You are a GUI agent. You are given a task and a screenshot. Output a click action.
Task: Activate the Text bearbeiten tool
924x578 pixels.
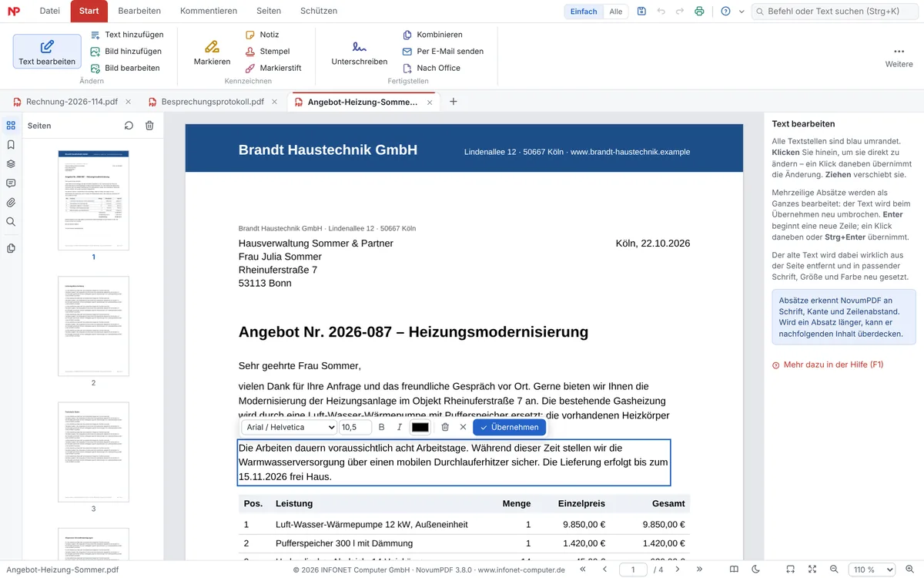click(47, 51)
